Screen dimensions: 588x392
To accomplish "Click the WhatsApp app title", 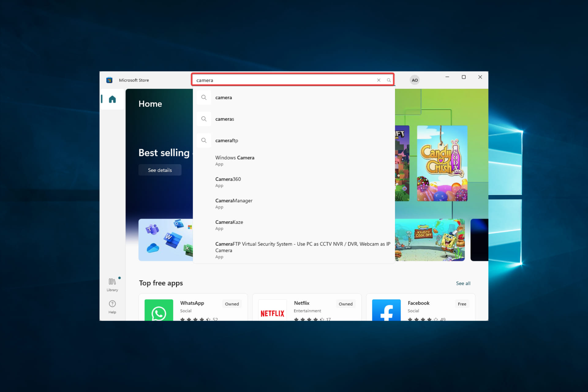I will 192,303.
